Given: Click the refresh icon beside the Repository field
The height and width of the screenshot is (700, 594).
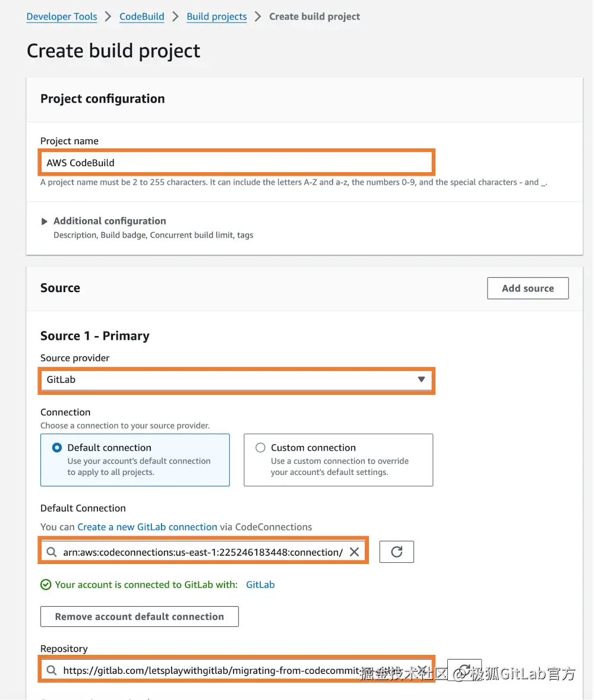Looking at the screenshot, I should pyautogui.click(x=465, y=669).
